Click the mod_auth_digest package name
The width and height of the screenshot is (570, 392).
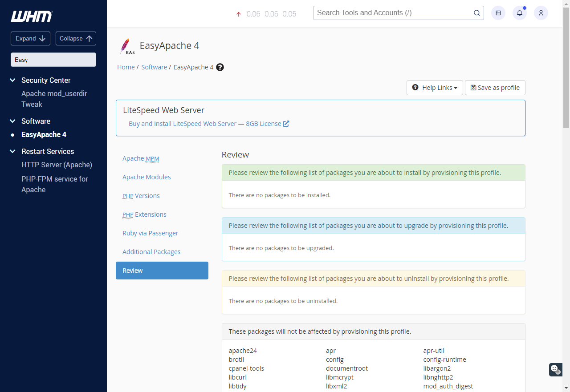click(448, 386)
